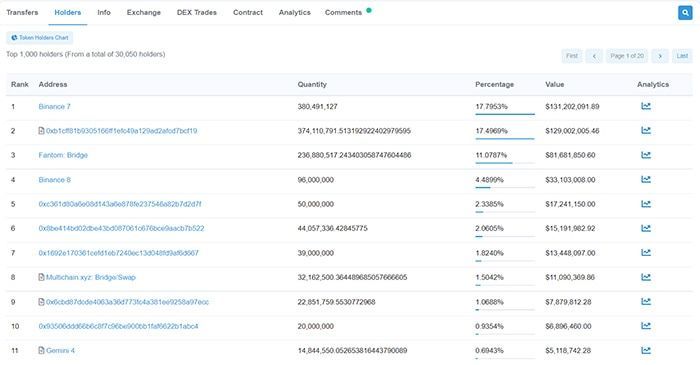Open analytics chart icon for Fantom: Bridge

pyautogui.click(x=646, y=155)
